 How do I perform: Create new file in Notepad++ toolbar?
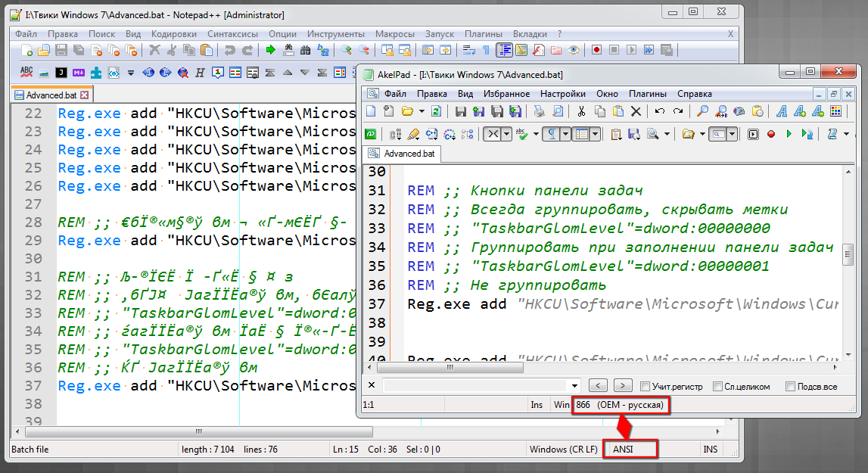(26, 51)
